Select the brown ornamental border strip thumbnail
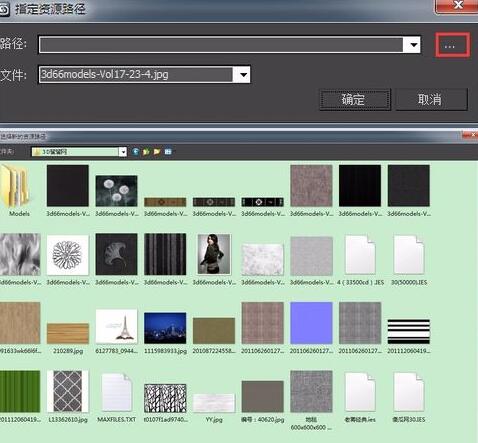 [165, 202]
